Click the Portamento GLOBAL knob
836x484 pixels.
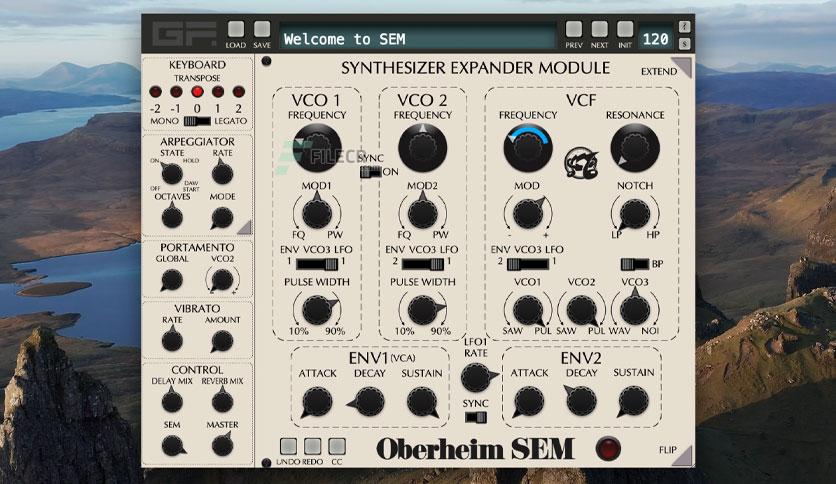(x=172, y=280)
